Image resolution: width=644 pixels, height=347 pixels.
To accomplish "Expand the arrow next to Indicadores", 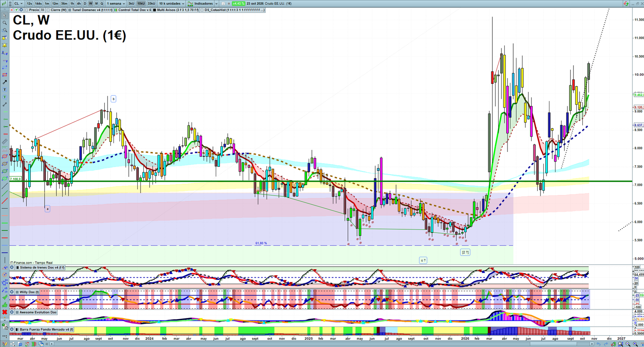I will [216, 4].
